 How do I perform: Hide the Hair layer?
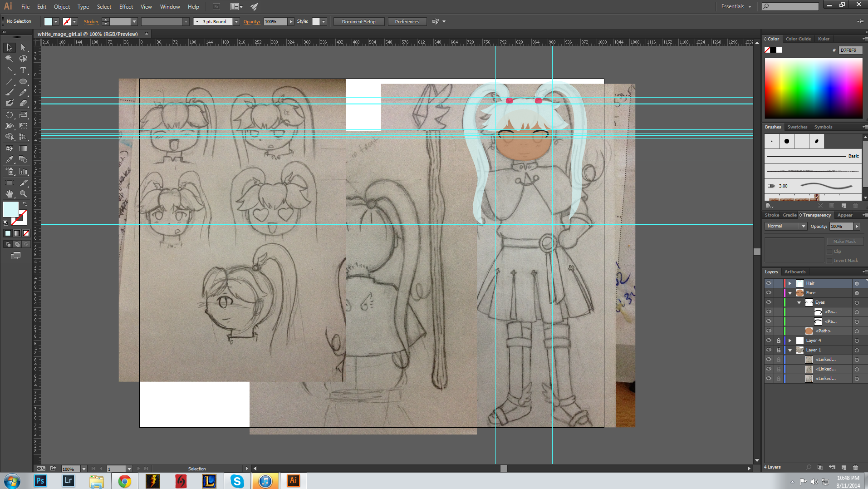point(769,283)
